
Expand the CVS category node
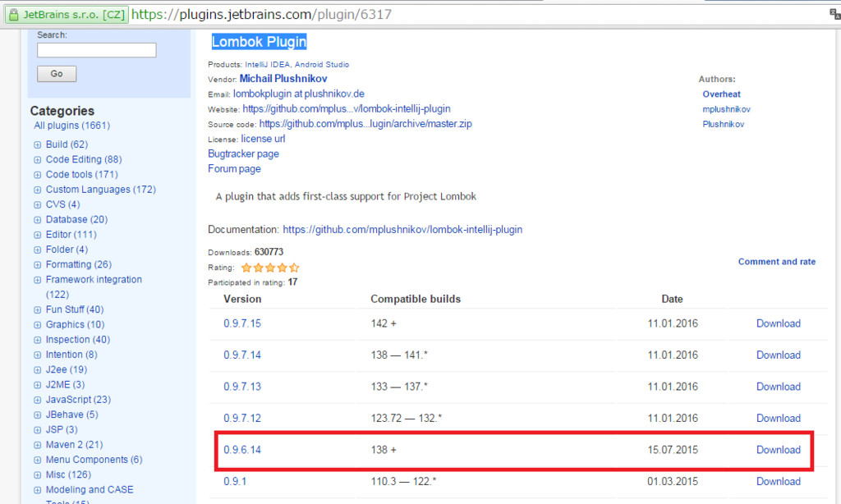38,205
